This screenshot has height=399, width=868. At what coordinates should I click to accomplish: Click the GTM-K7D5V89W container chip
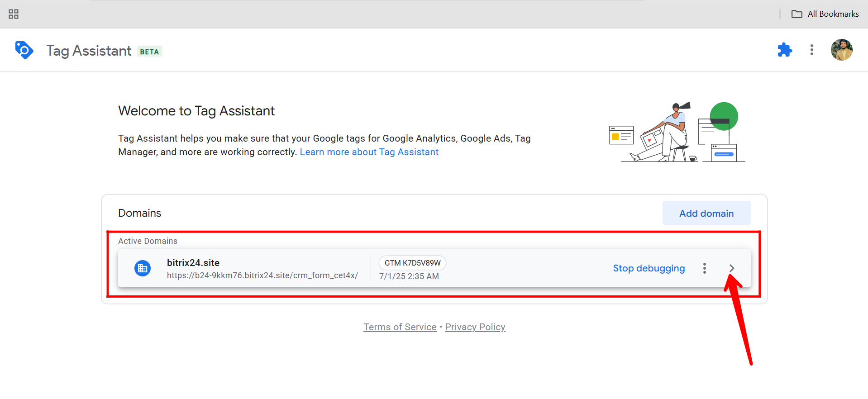413,263
